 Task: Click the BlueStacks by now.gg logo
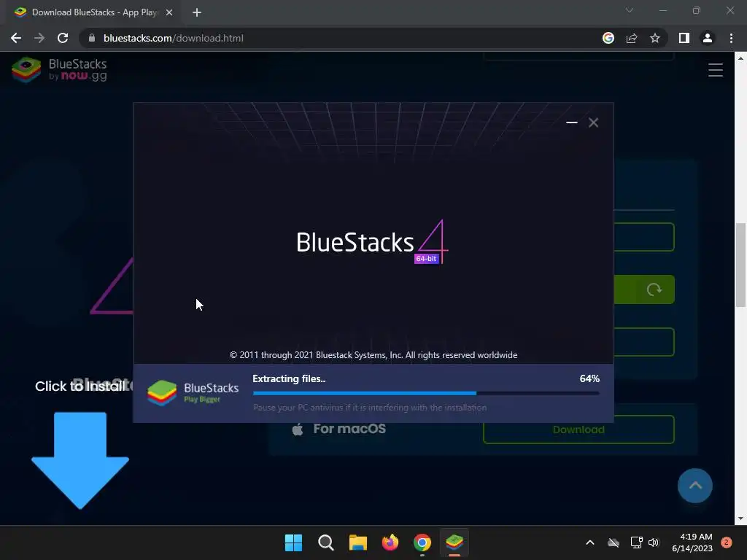pyautogui.click(x=60, y=70)
